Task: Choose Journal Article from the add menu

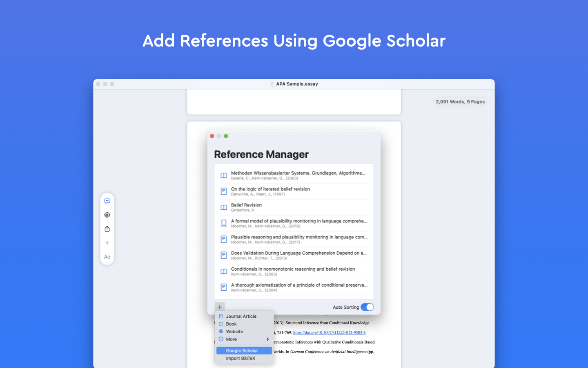Action: tap(244, 316)
